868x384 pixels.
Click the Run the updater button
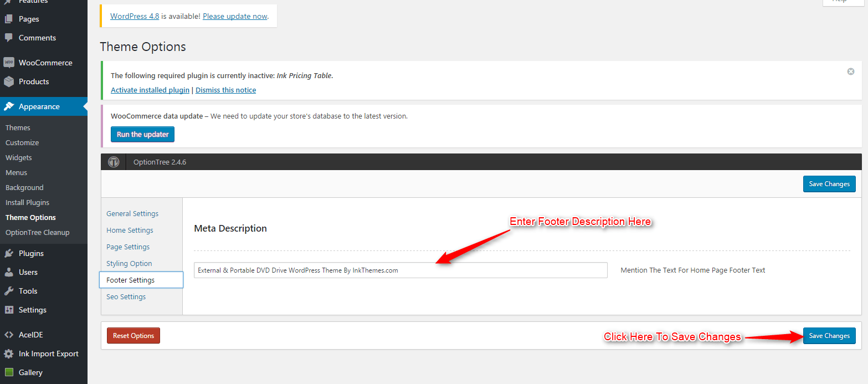(x=143, y=134)
